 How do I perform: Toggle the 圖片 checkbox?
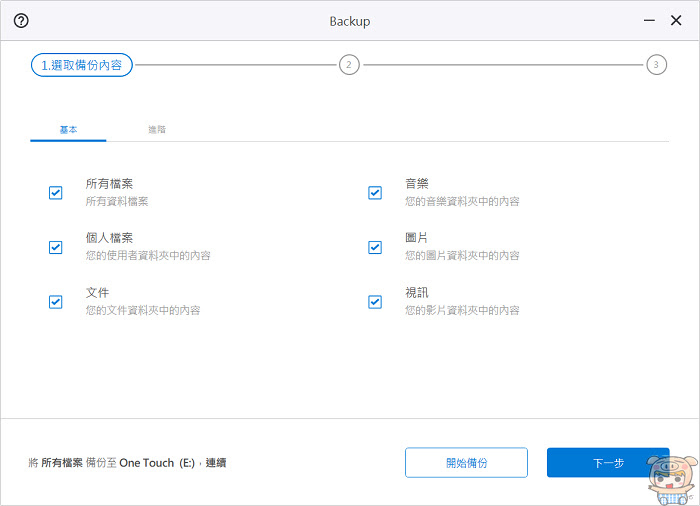tap(375, 247)
